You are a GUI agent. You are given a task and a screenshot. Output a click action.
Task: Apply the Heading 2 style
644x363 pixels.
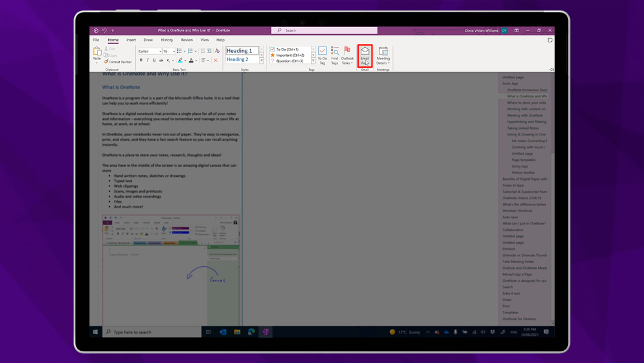point(242,59)
